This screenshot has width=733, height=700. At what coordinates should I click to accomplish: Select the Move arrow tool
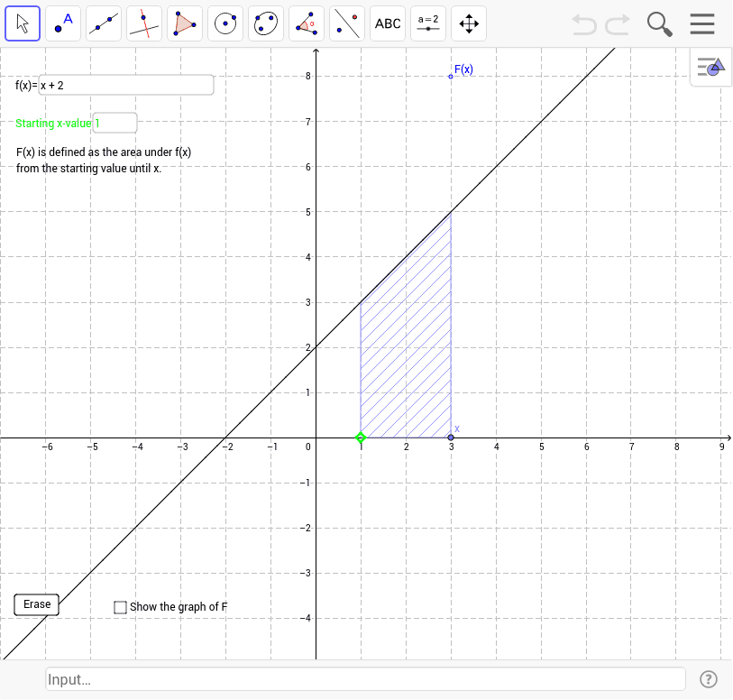[23, 23]
